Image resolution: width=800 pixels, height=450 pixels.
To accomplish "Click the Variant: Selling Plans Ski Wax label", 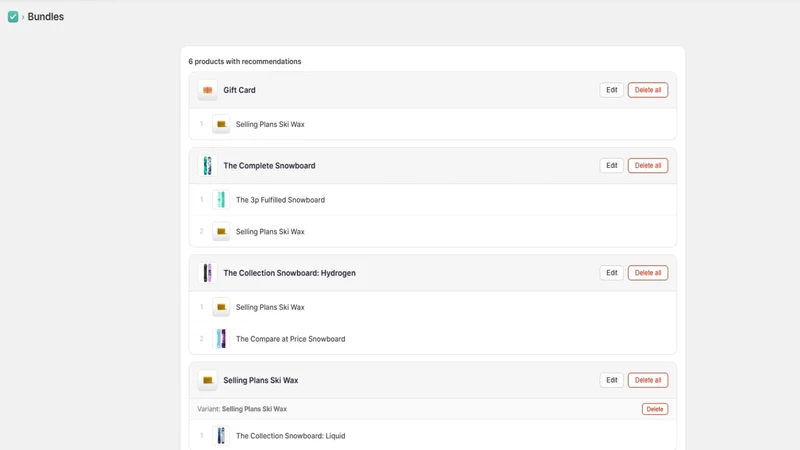I will coord(242,409).
